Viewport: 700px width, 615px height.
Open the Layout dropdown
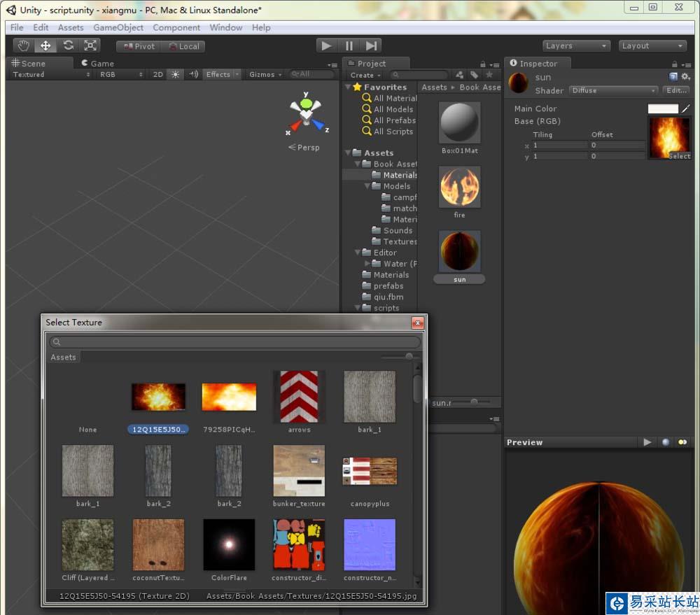(652, 45)
